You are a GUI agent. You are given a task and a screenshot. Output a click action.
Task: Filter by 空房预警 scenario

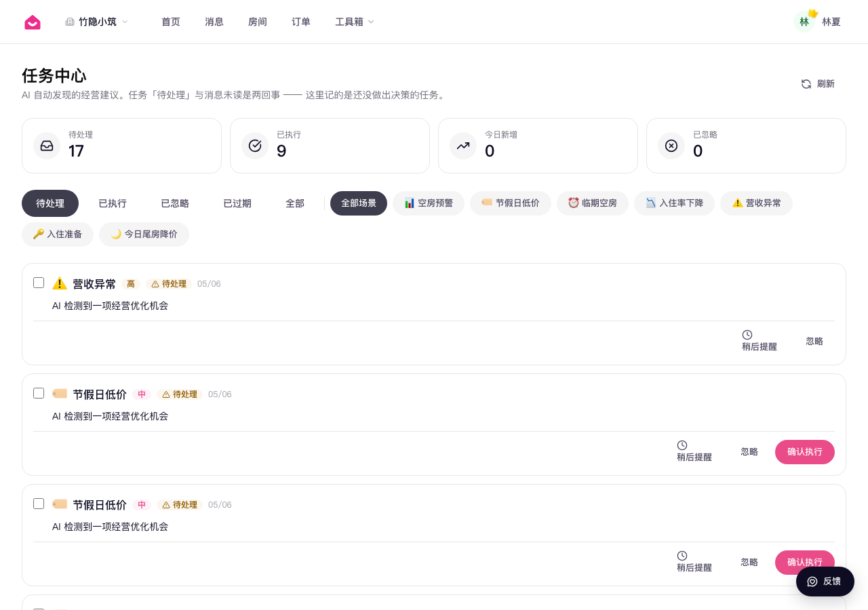point(429,203)
